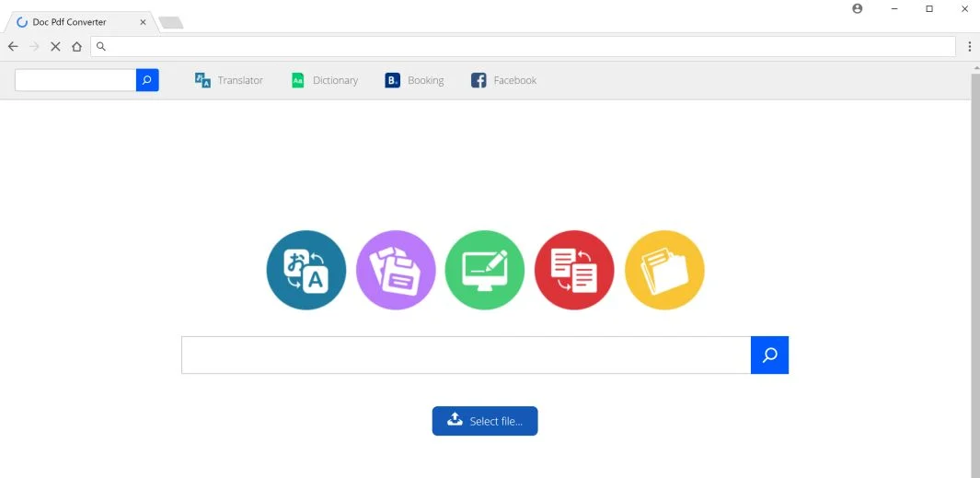Click the Booking logo icon
Image resolution: width=980 pixels, height=478 pixels.
click(x=393, y=80)
